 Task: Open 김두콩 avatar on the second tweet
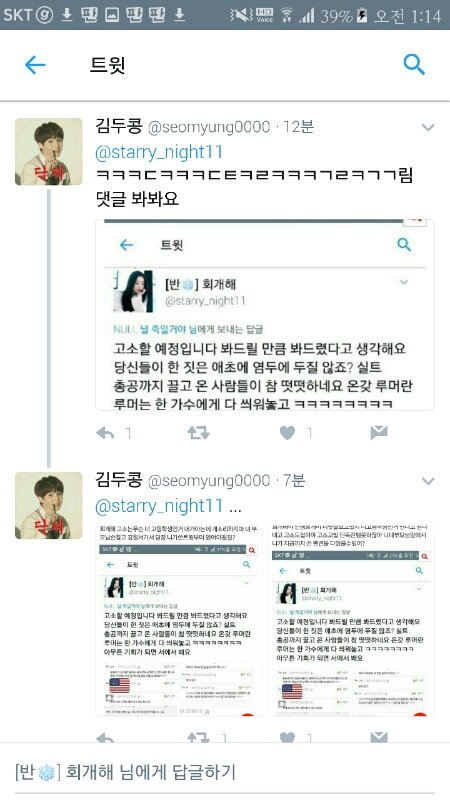tap(48, 506)
